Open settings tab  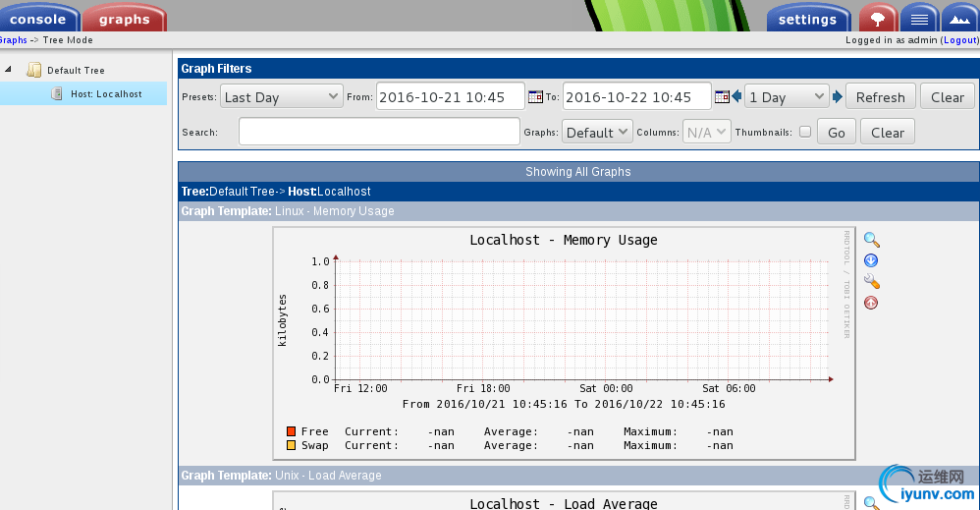[x=807, y=18]
